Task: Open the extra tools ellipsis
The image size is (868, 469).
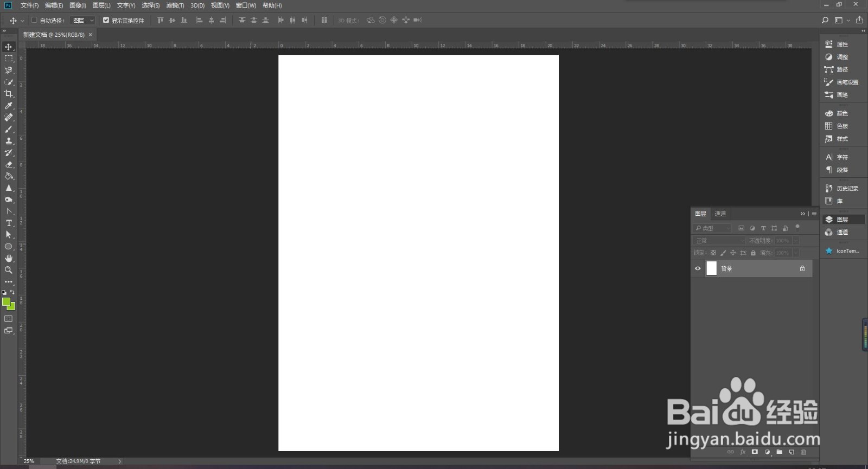Action: [x=9, y=282]
